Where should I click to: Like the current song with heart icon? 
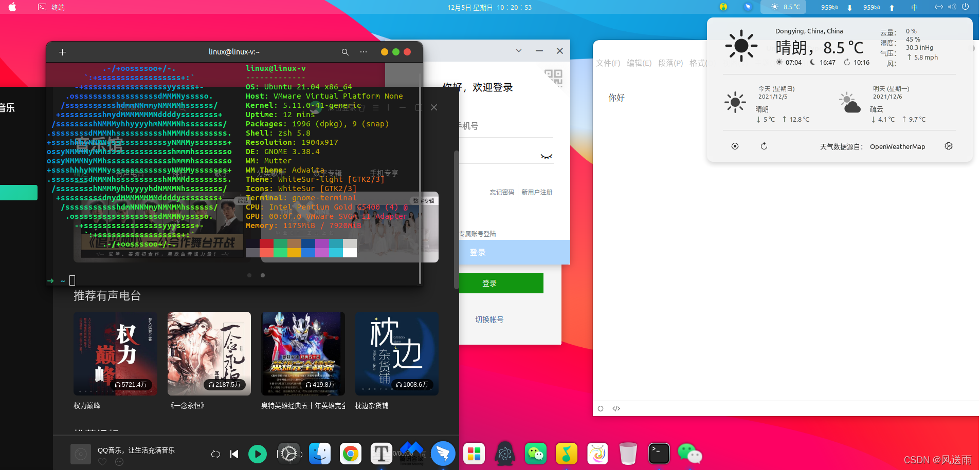point(102,462)
